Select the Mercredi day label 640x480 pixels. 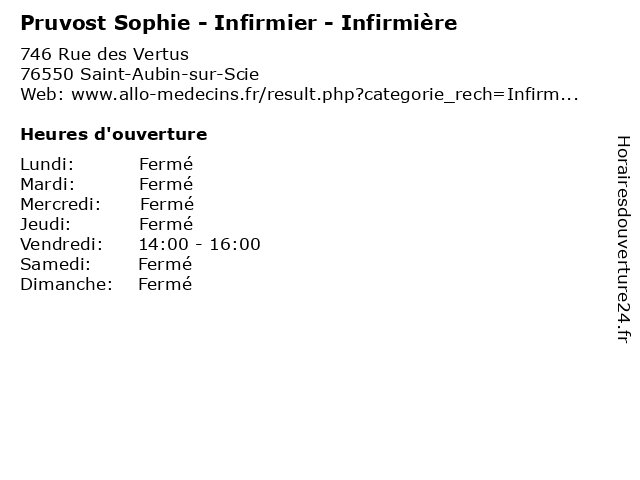[x=61, y=204]
